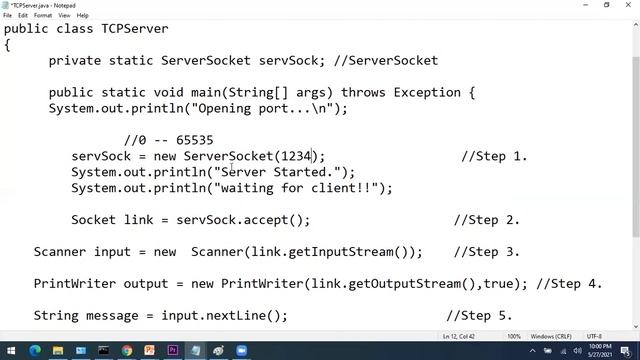Open Zoom from the taskbar
640x360 pixels.
[241, 351]
